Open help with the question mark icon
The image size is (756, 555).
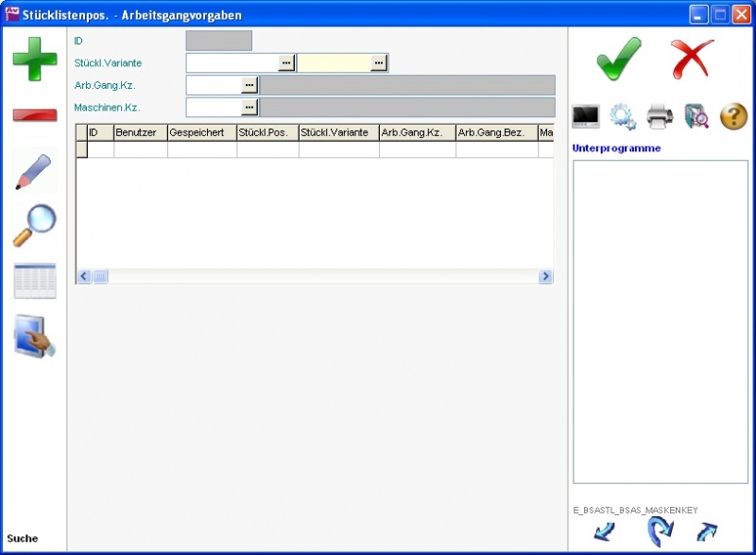pos(734,116)
